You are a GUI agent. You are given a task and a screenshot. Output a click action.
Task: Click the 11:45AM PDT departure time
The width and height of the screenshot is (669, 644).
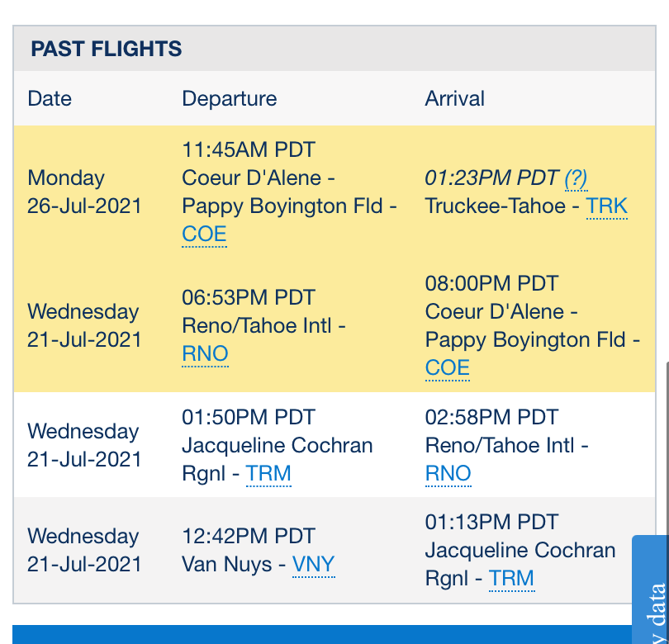point(249,150)
